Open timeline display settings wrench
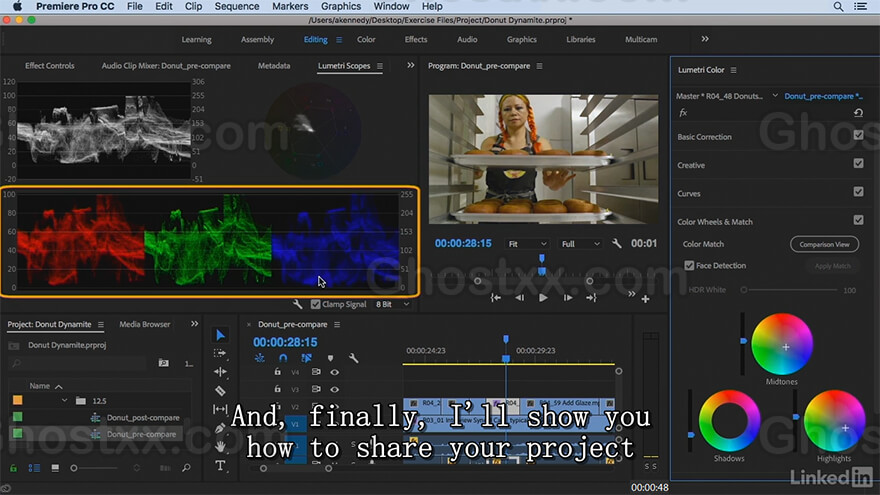The image size is (880, 495). 354,358
